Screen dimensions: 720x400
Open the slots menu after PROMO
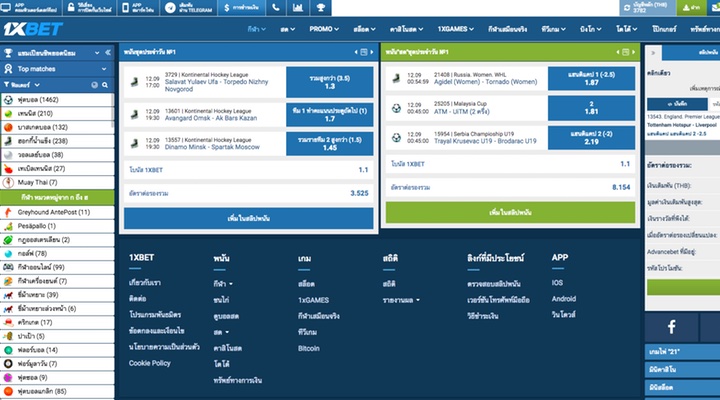point(364,29)
